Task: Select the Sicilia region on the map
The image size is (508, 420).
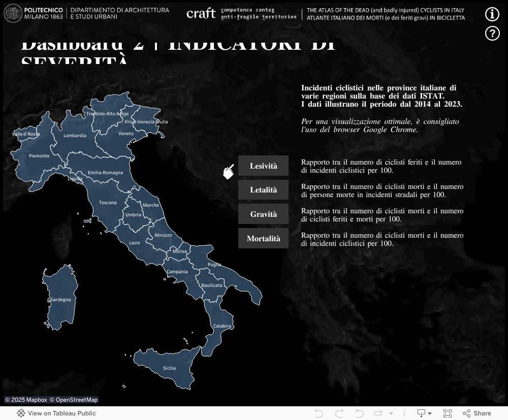Action: coord(169,368)
